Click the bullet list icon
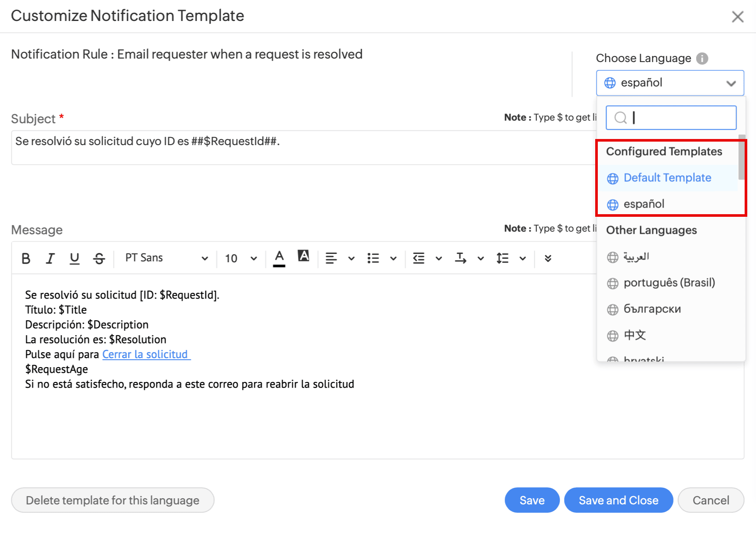The width and height of the screenshot is (756, 542). pos(373,258)
